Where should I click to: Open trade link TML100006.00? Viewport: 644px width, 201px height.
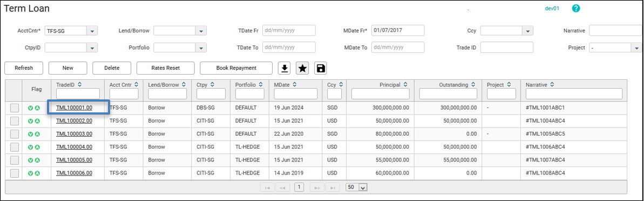74,173
